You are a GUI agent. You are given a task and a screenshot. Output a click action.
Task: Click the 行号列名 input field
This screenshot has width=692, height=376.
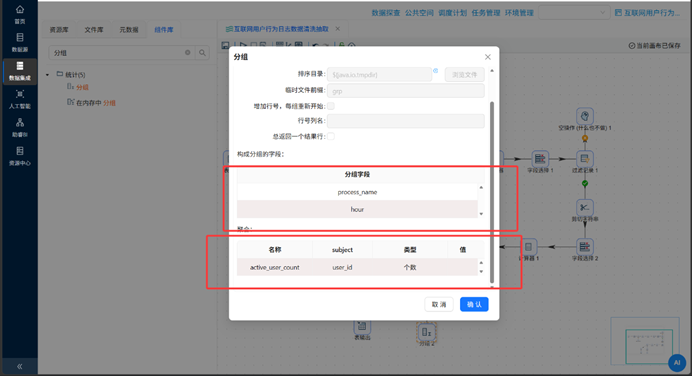coord(406,120)
